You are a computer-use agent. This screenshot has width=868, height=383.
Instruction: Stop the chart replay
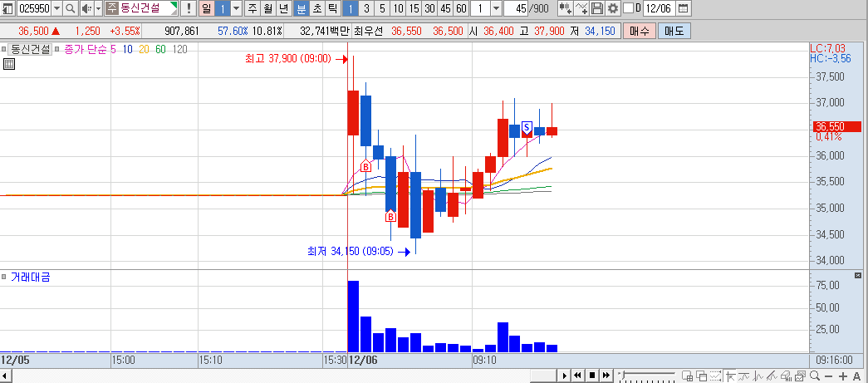pyautogui.click(x=591, y=376)
